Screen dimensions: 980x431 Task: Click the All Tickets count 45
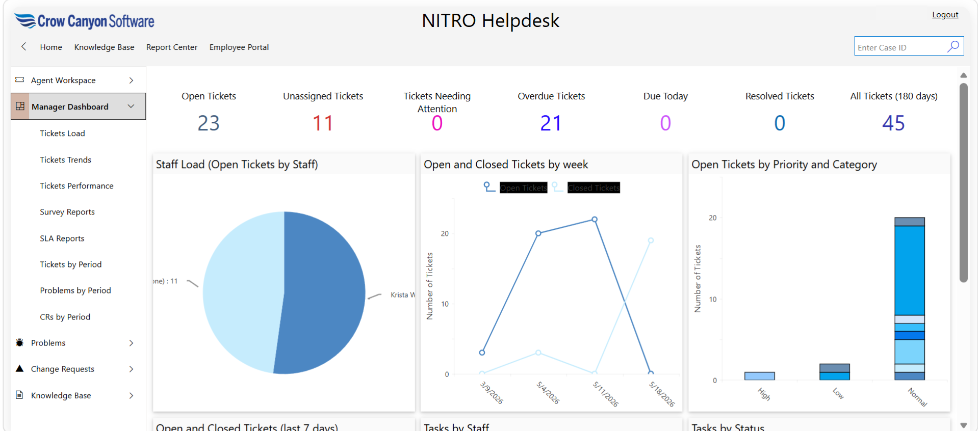(x=893, y=123)
